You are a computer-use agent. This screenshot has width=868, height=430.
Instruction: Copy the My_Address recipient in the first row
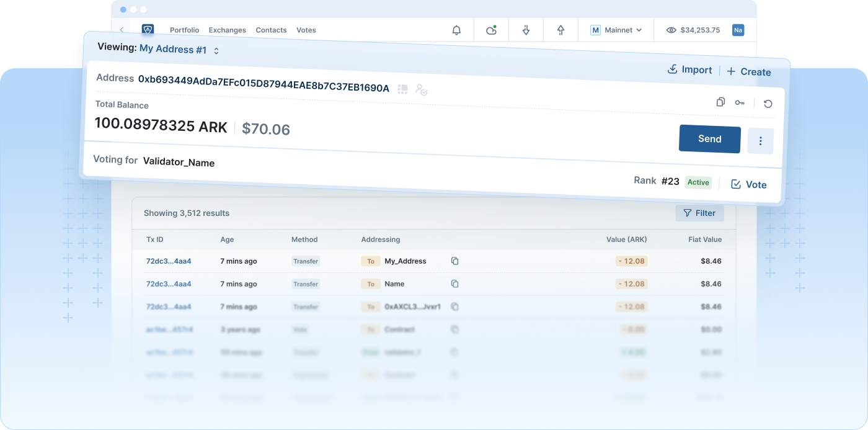[454, 261]
